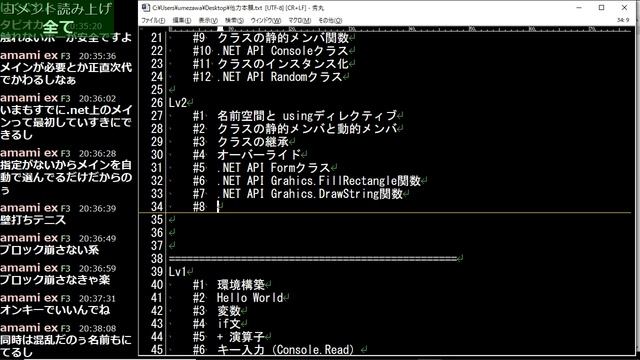Select line number 25 in the gutter
The image size is (640, 360).
coord(157,90)
